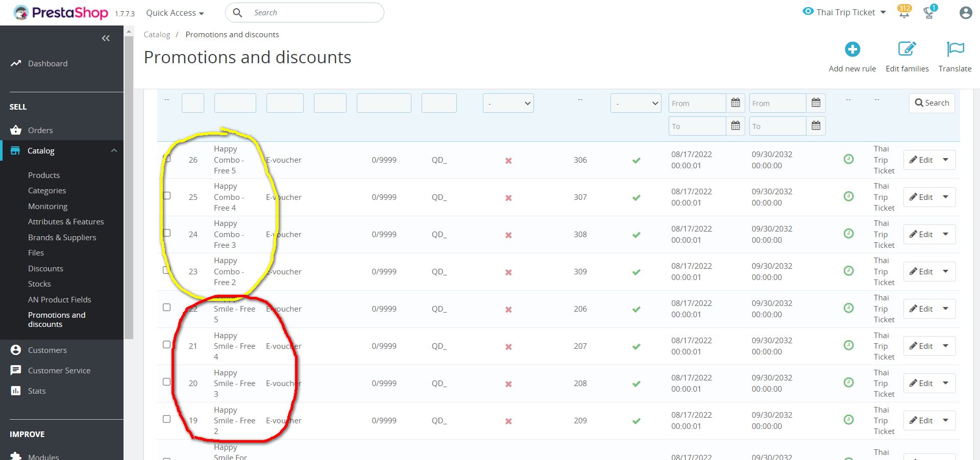Viewport: 980px width, 460px height.
Task: Click first From date input field
Action: [x=697, y=103]
